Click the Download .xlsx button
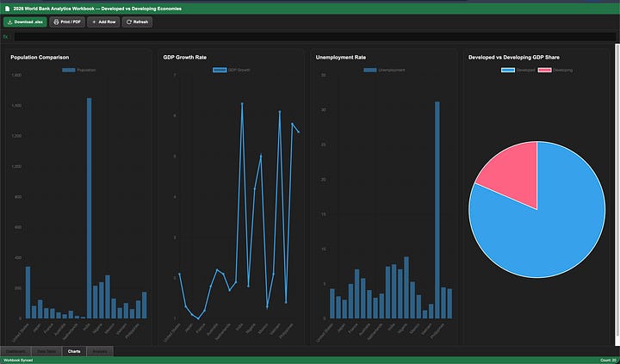The height and width of the screenshot is (364, 620). pyautogui.click(x=25, y=22)
